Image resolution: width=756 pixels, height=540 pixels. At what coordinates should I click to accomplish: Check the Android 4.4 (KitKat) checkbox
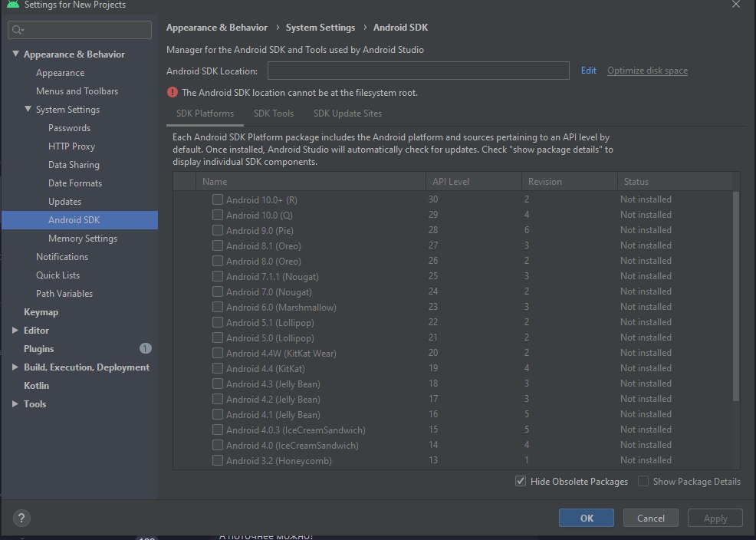pos(218,368)
